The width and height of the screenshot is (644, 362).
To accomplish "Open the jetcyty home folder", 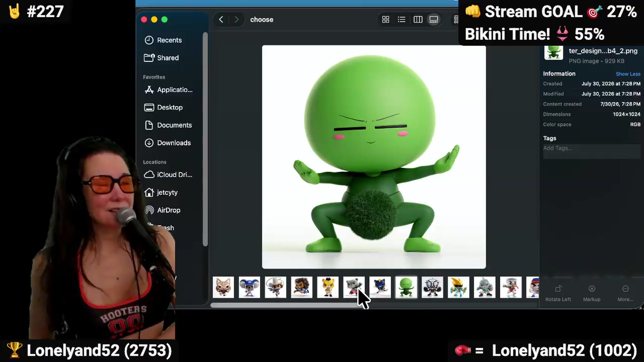I will click(x=161, y=192).
